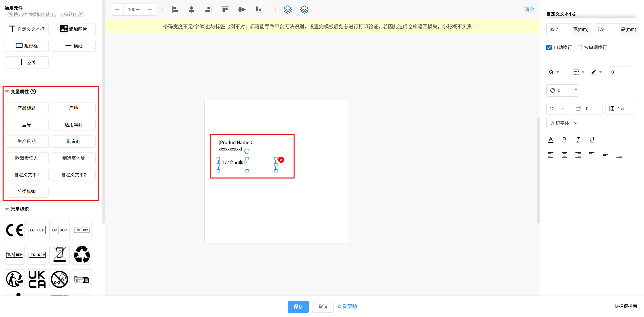The width and height of the screenshot is (644, 317).
Task: Click the bring layer forward icon
Action: (x=287, y=10)
